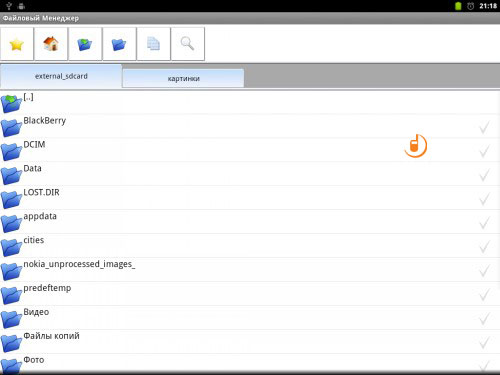
Task: Switch to the external_sdcard tab
Action: 61,76
